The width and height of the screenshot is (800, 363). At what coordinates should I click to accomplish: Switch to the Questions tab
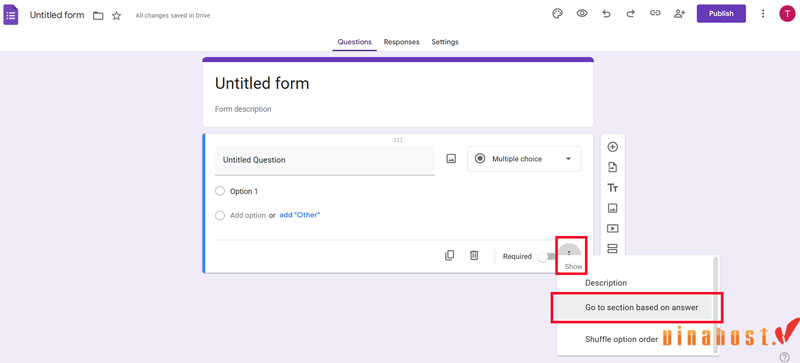[x=355, y=42]
